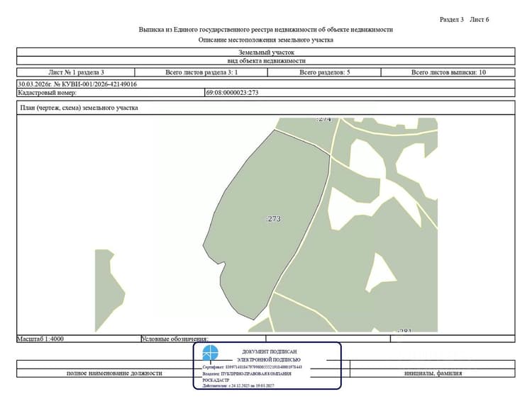Click the :274 parcel label at map top

(x=323, y=119)
